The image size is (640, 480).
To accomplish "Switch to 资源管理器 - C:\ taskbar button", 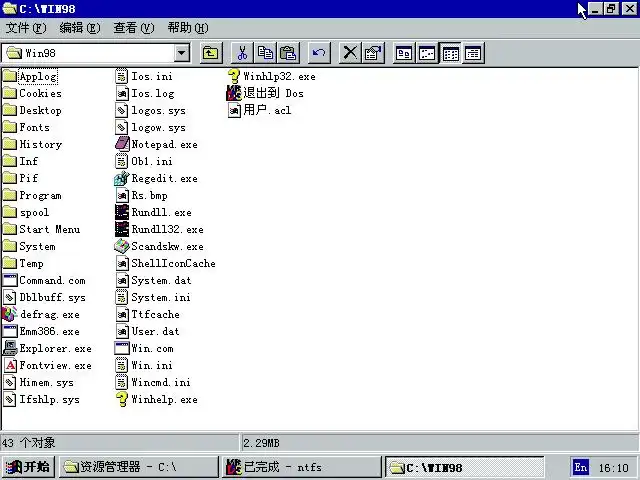I will tap(139, 467).
